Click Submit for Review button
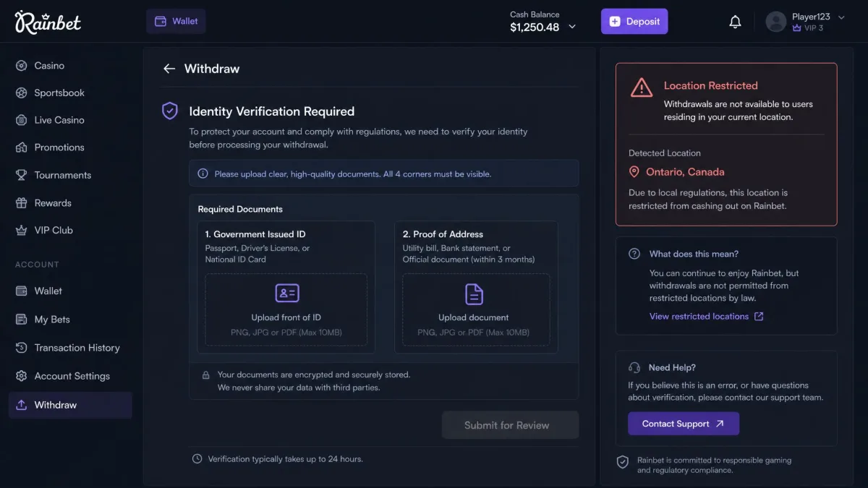868x488 pixels. pos(510,425)
